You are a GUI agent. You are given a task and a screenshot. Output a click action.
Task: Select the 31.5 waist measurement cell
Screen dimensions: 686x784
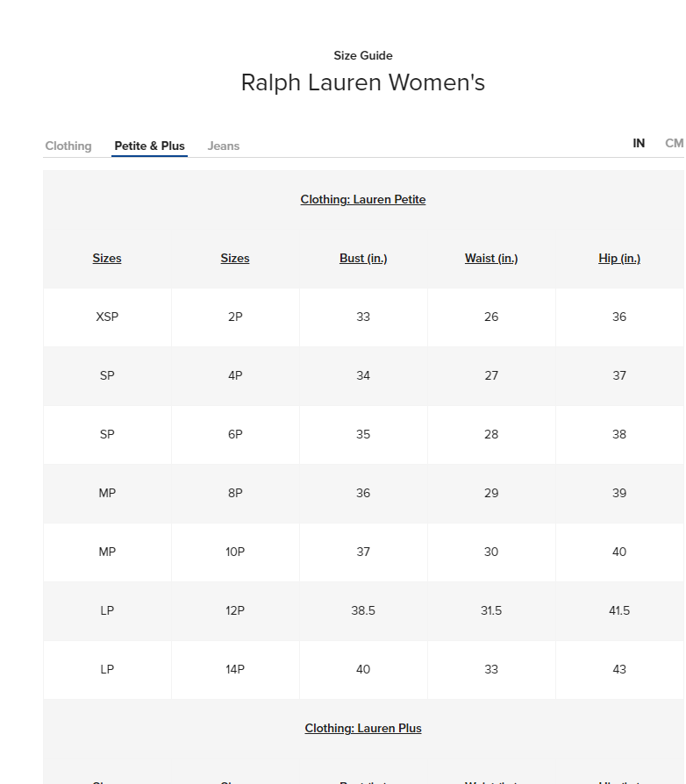coord(491,610)
